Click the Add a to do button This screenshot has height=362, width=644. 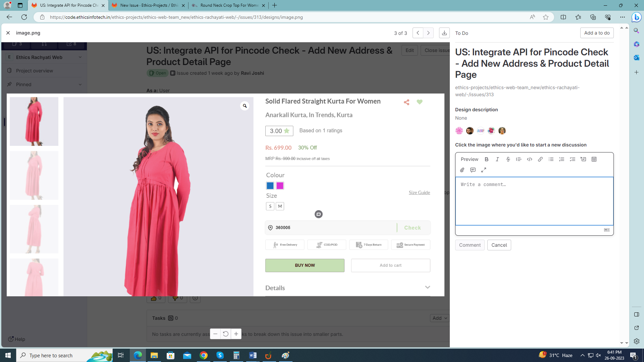click(597, 33)
